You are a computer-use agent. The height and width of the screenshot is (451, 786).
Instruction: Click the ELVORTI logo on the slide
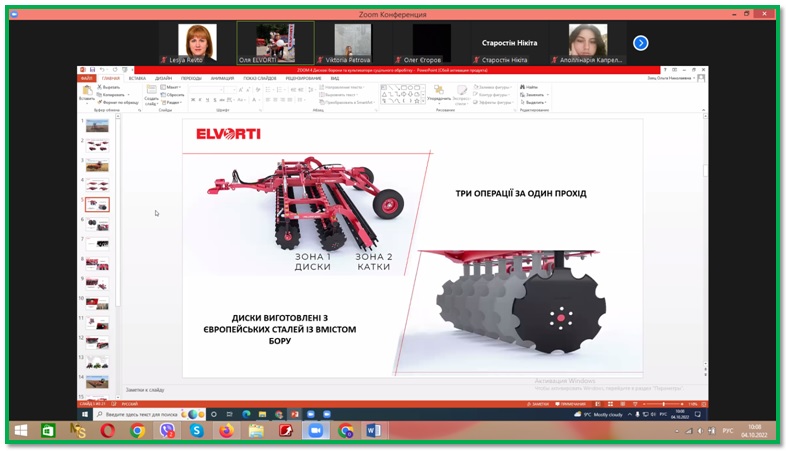pyautogui.click(x=228, y=134)
